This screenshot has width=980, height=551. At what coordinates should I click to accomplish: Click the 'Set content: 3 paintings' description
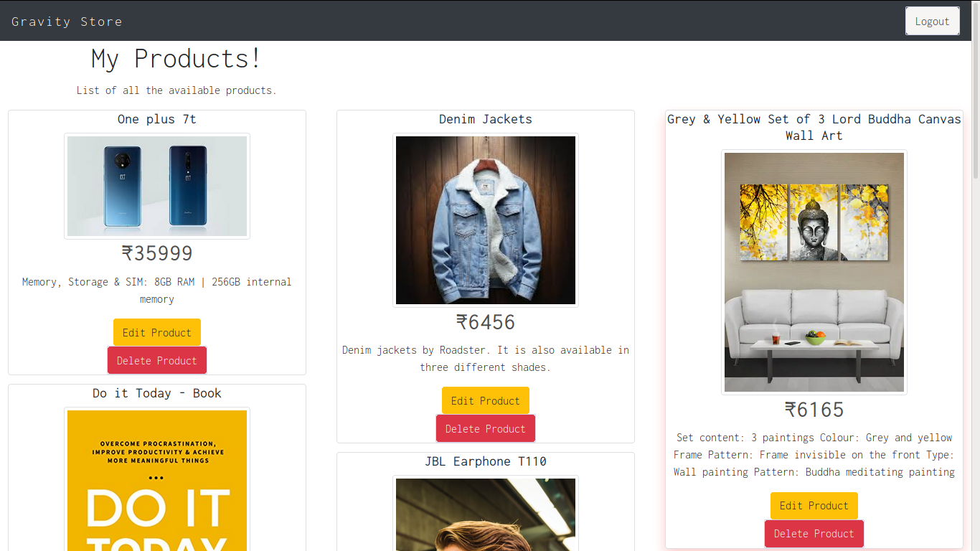tap(814, 455)
